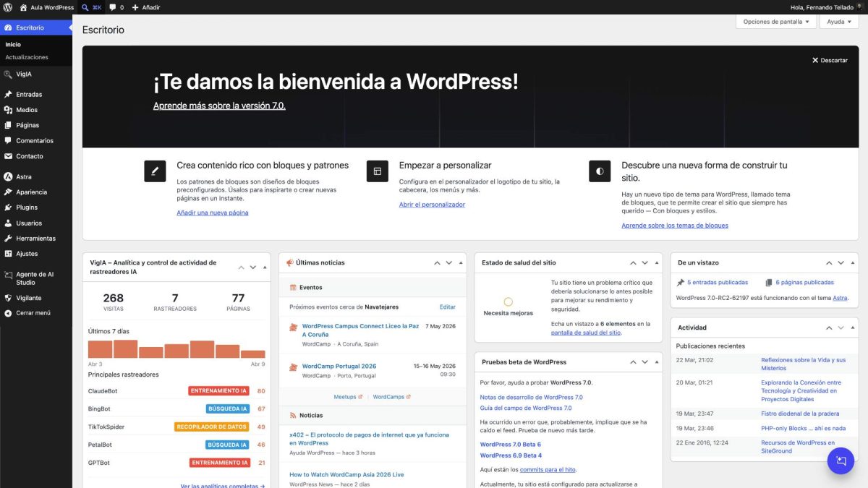Open Abrir el personalizador link
This screenshot has width=868, height=488.
coord(433,204)
